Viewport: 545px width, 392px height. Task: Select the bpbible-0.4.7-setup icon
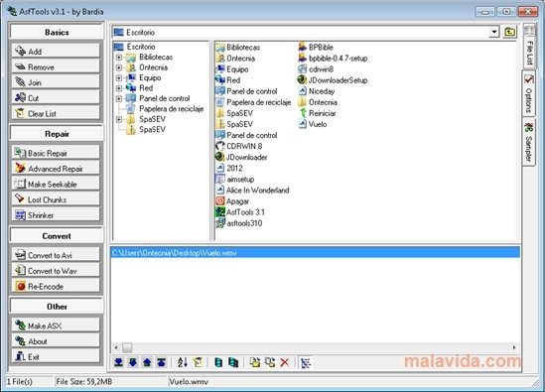(x=302, y=58)
